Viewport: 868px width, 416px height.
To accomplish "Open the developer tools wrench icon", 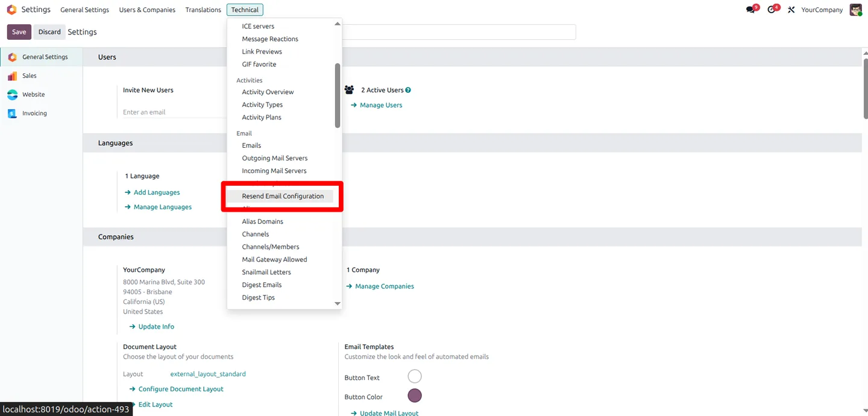I will coord(791,10).
